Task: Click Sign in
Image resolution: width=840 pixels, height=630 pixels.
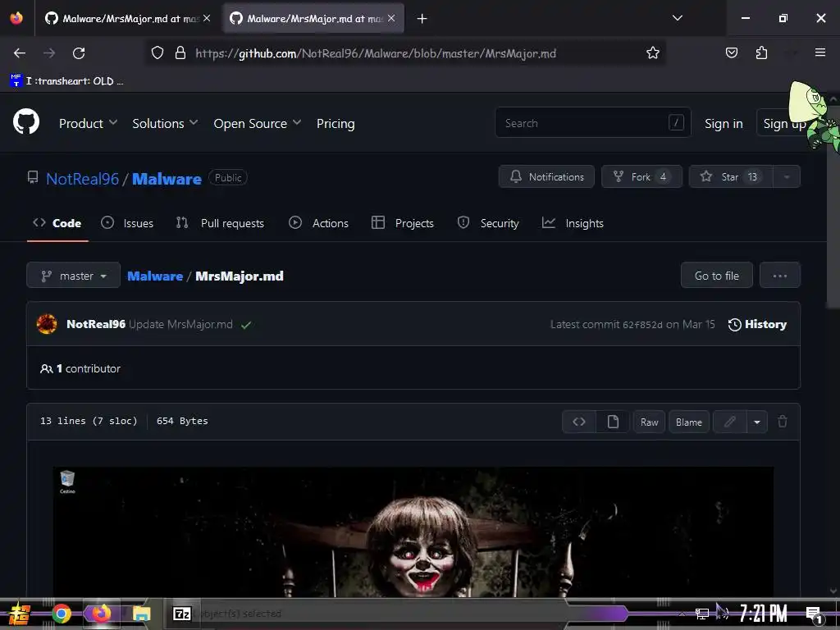Action: tap(724, 124)
